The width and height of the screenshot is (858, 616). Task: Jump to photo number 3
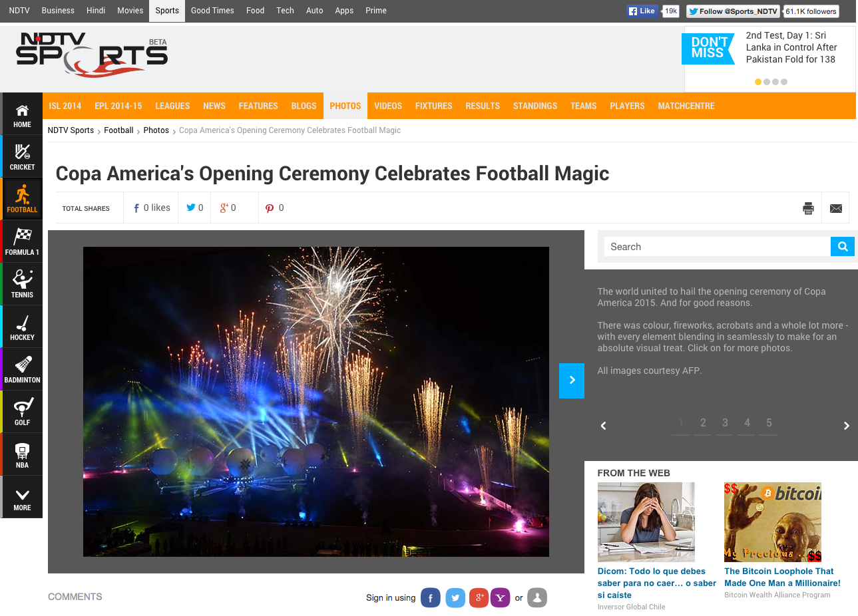(725, 423)
